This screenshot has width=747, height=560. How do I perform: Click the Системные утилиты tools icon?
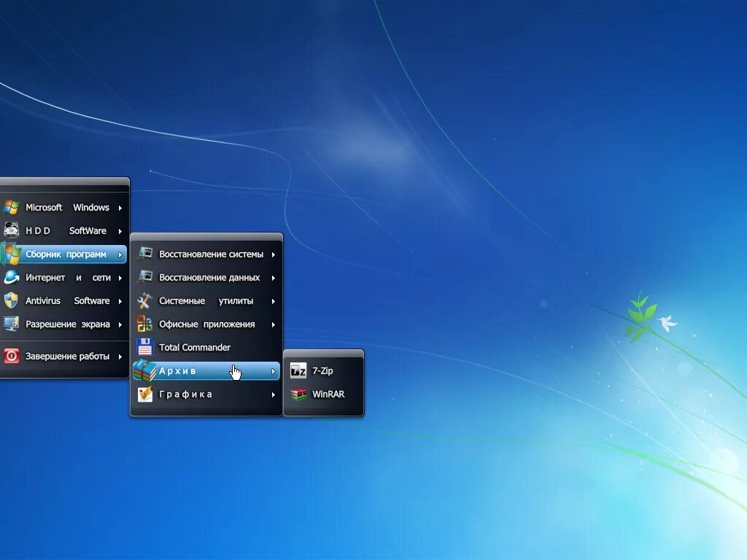click(145, 300)
